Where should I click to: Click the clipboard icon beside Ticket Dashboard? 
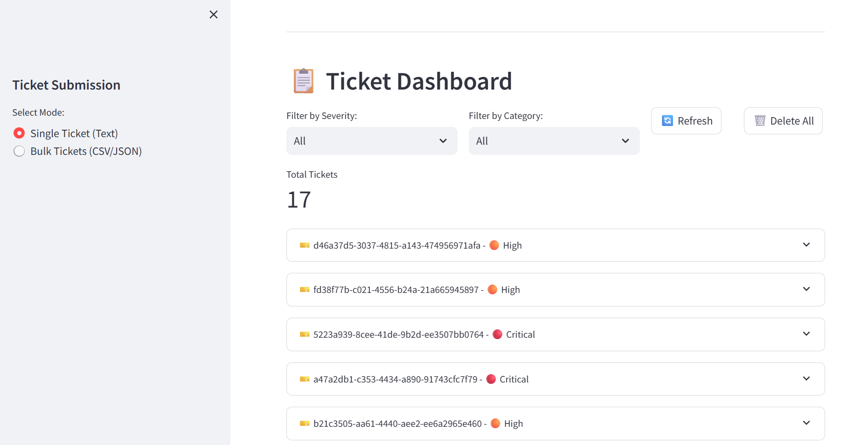[304, 81]
